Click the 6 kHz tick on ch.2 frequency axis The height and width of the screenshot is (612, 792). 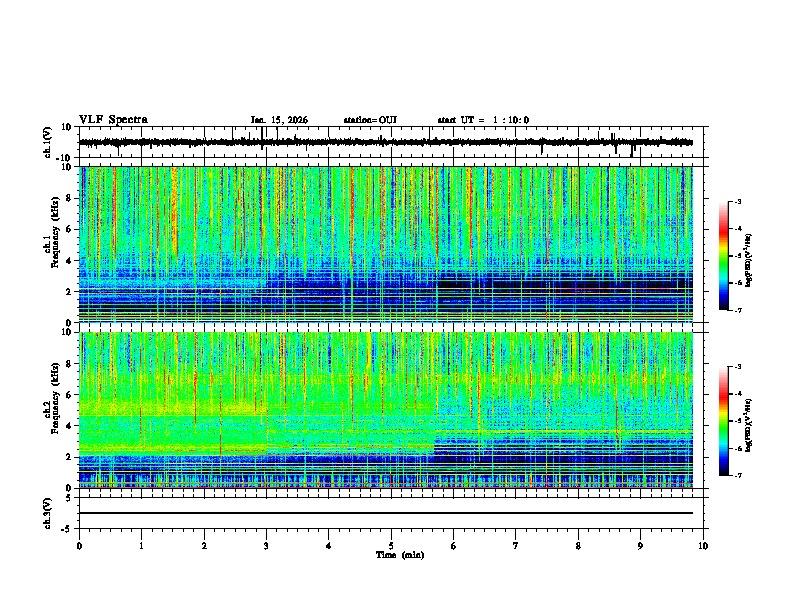tap(70, 395)
